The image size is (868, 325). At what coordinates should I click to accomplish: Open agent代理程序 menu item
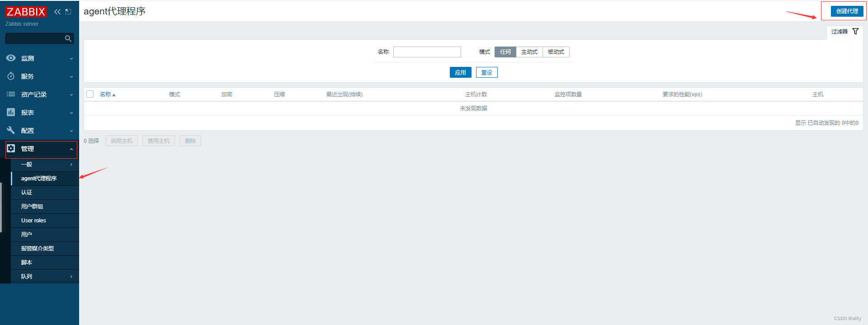[45, 179]
